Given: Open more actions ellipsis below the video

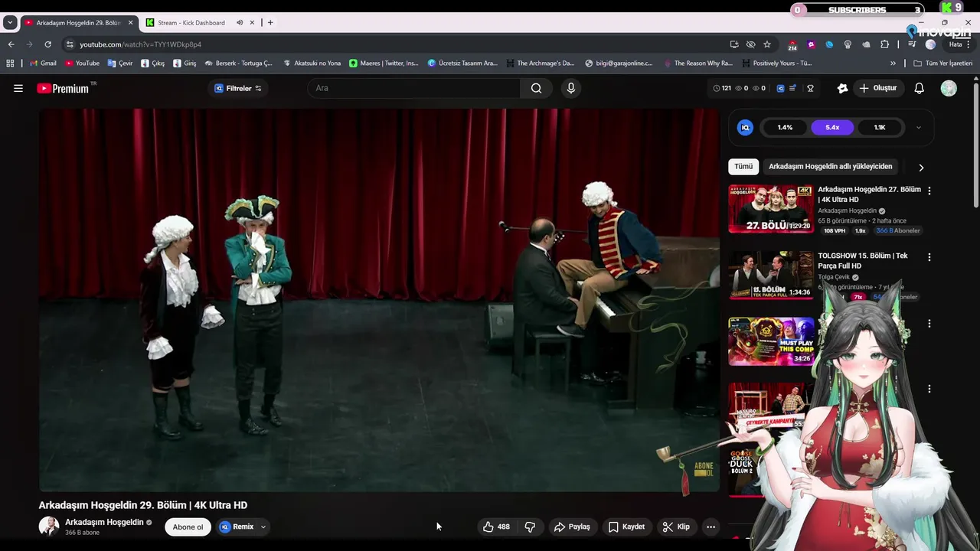Looking at the screenshot, I should [710, 527].
